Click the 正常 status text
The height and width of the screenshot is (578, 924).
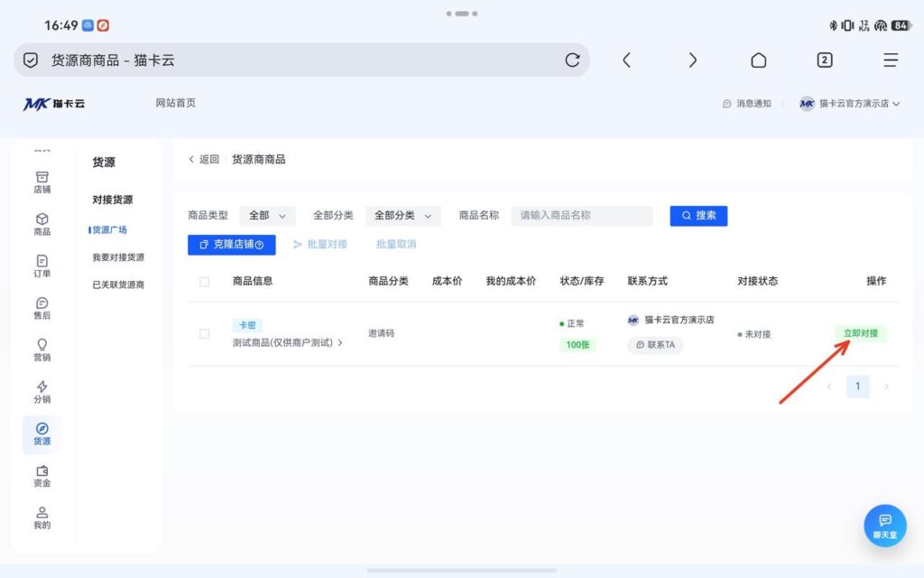(575, 323)
